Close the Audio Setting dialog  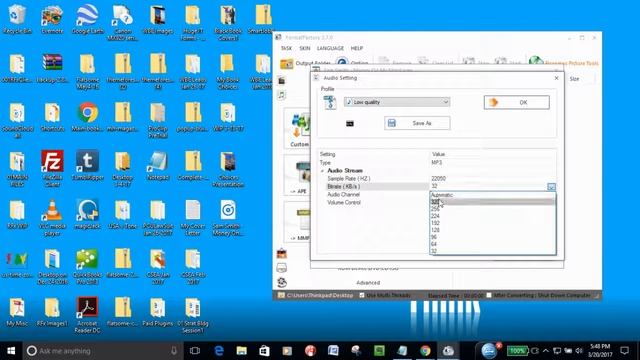556,78
